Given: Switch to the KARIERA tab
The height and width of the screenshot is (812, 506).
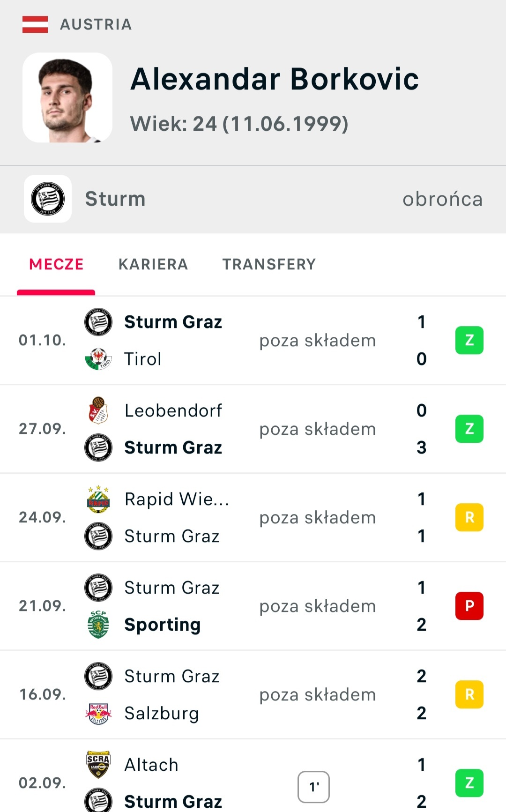Looking at the screenshot, I should (x=153, y=264).
